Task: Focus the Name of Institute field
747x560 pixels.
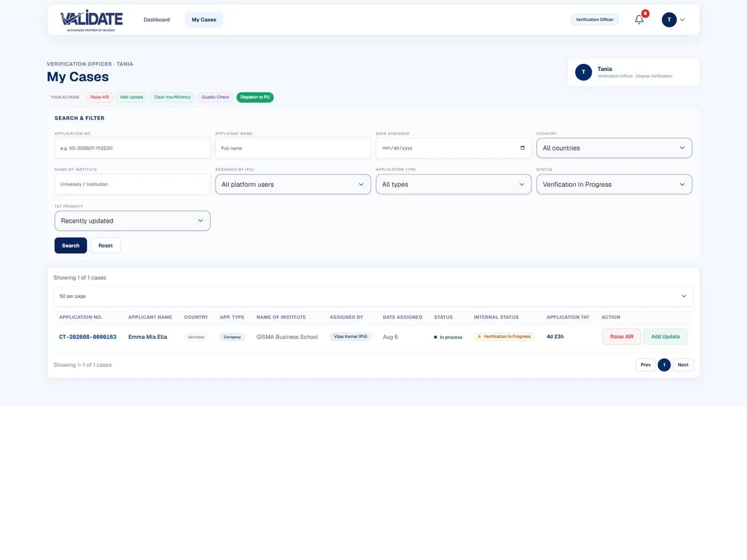Action: (x=132, y=185)
